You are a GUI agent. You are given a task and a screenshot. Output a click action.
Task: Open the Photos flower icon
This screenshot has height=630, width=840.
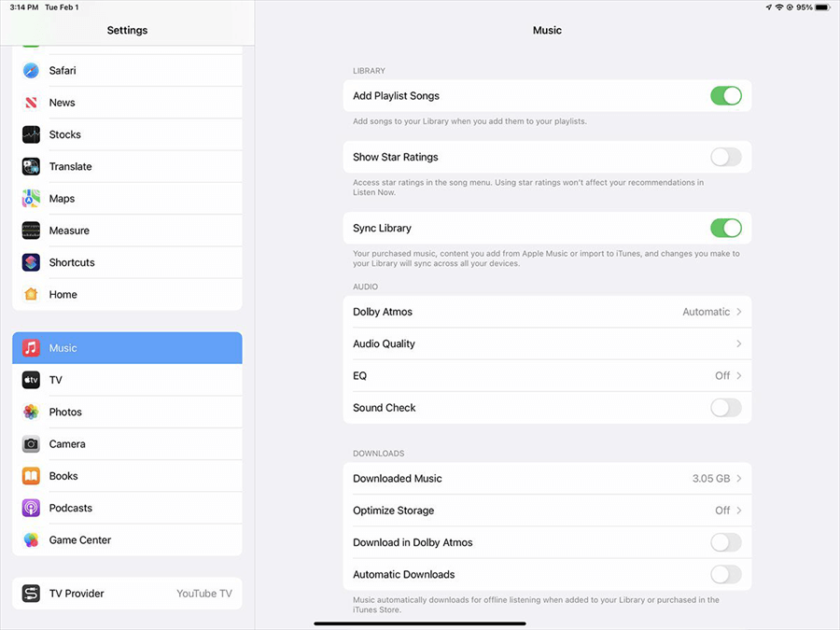click(32, 413)
